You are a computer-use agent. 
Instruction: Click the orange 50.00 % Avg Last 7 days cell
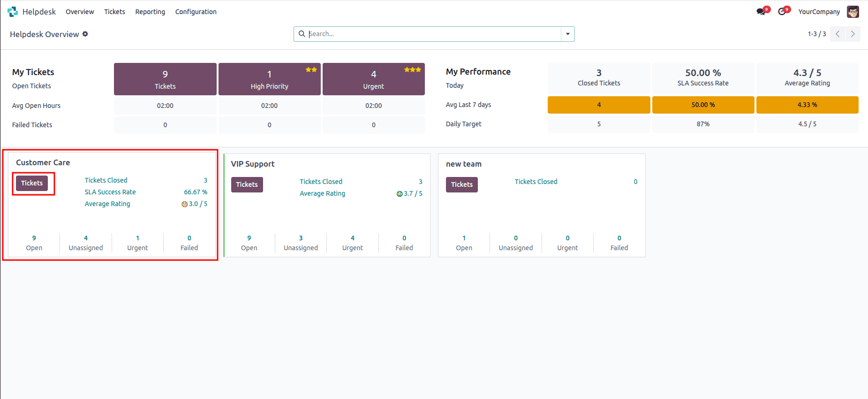coord(703,105)
